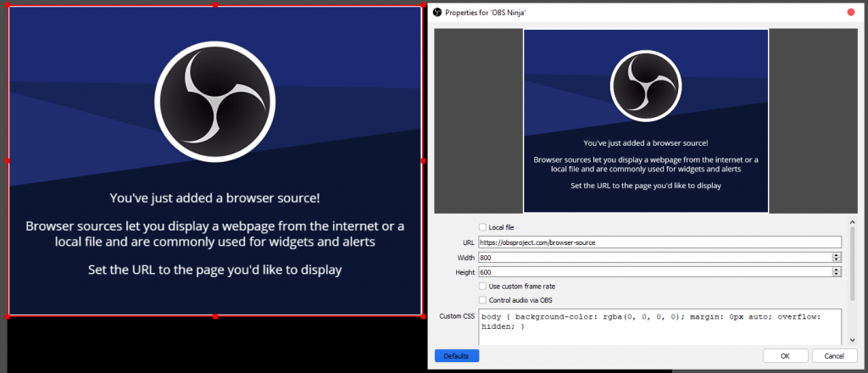Screen dimensions: 868x373
Task: Increase the Width value with the up arrow
Action: (837, 254)
